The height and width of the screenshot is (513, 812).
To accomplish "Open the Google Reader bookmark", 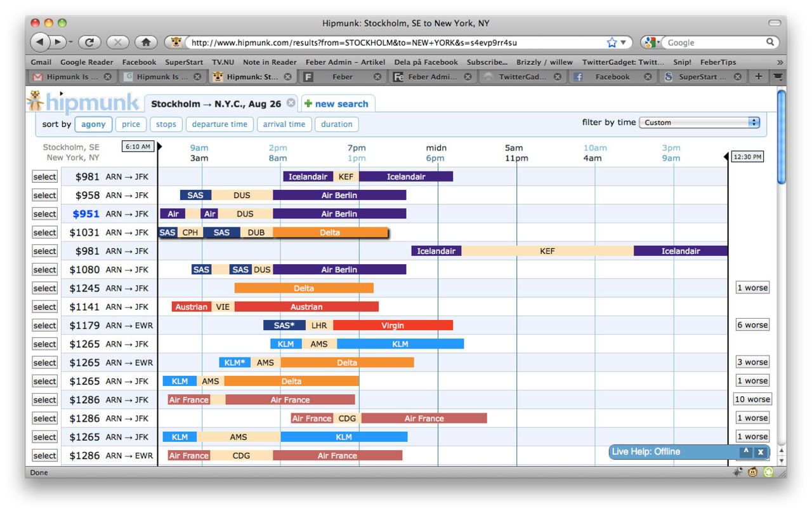I will pos(87,62).
